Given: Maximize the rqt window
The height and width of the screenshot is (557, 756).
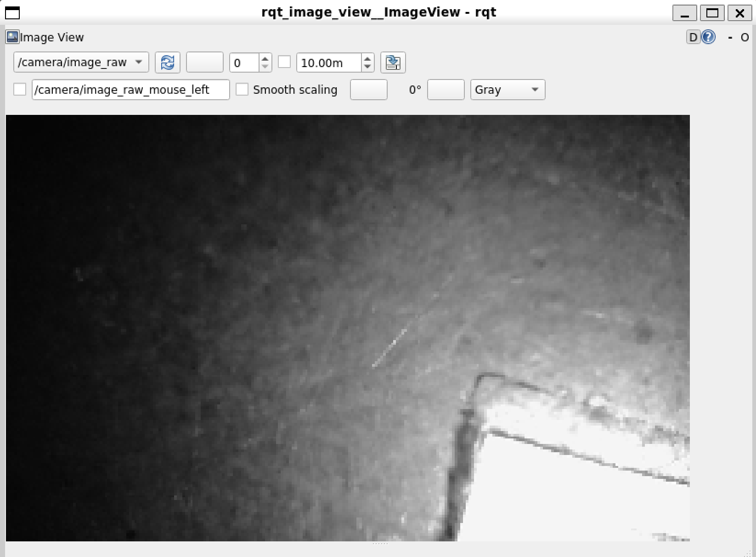Looking at the screenshot, I should click(712, 13).
